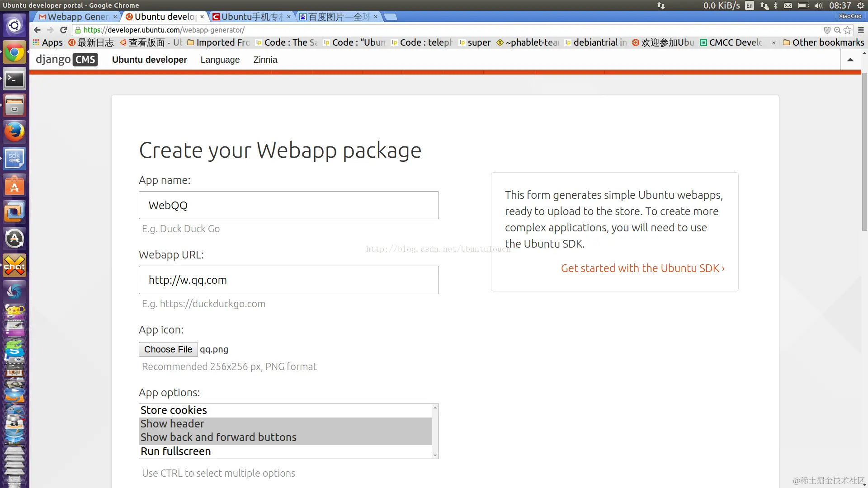Image resolution: width=868 pixels, height=488 pixels.
Task: Bookmark page using star icon
Action: pyautogui.click(x=848, y=30)
